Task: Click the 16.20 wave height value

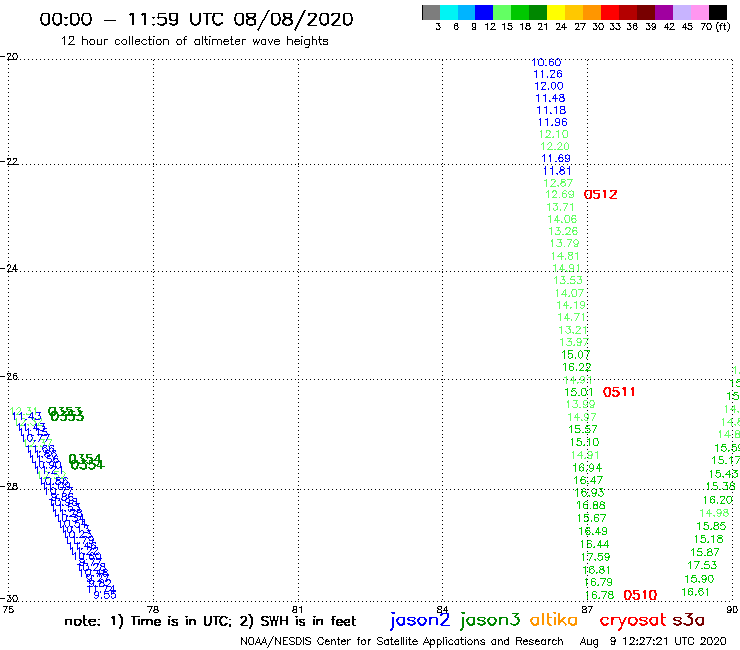Action: (x=718, y=500)
